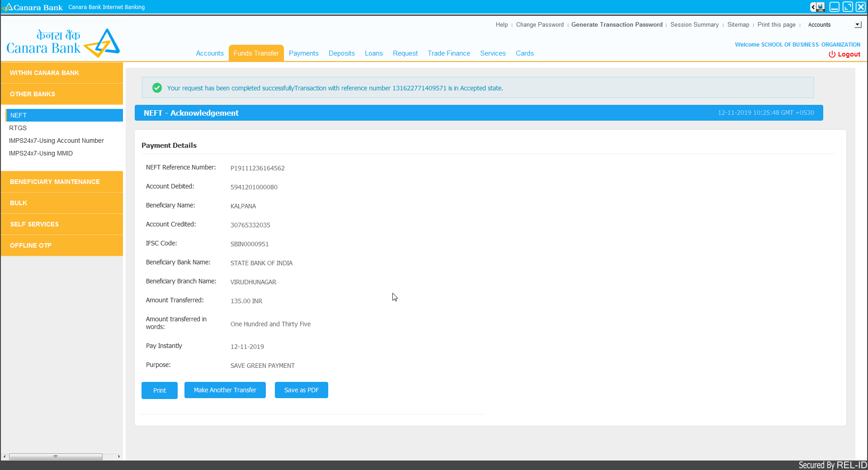The width and height of the screenshot is (868, 470).
Task: Click NEFT reference number P19111236164562
Action: [258, 168]
